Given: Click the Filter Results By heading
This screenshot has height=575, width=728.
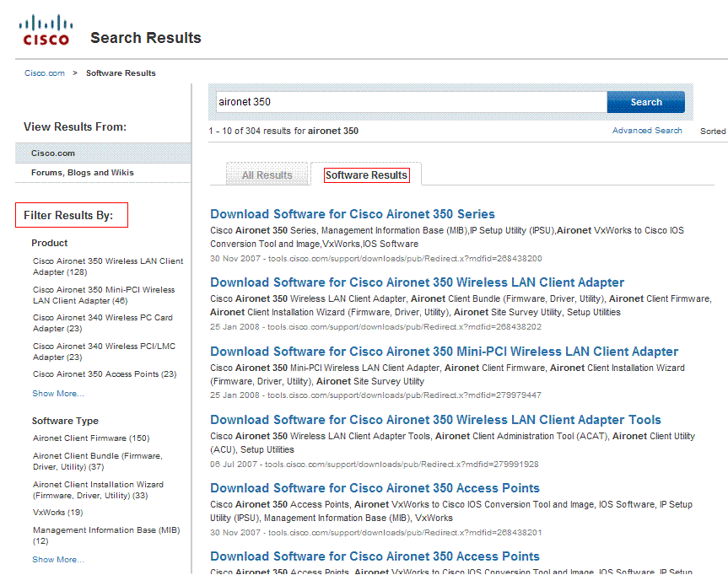Looking at the screenshot, I should (68, 215).
